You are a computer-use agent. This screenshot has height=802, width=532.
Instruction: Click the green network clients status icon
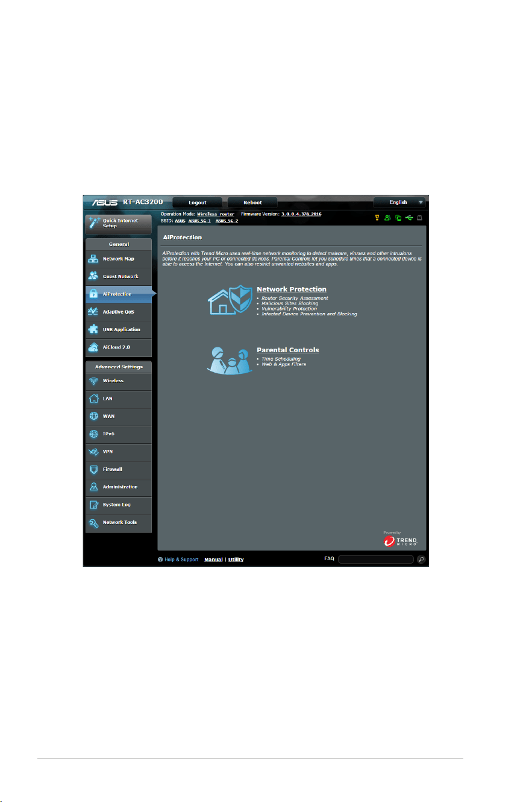point(398,218)
